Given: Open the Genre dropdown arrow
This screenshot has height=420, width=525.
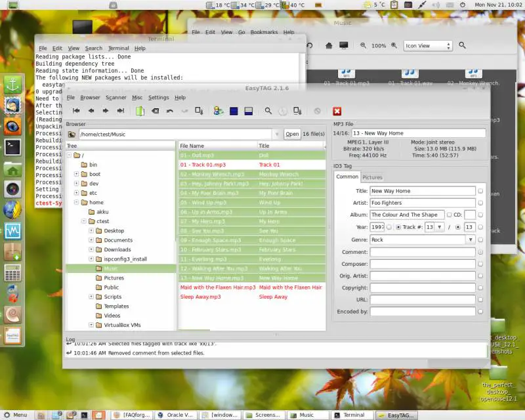Looking at the screenshot, I should coord(471,240).
